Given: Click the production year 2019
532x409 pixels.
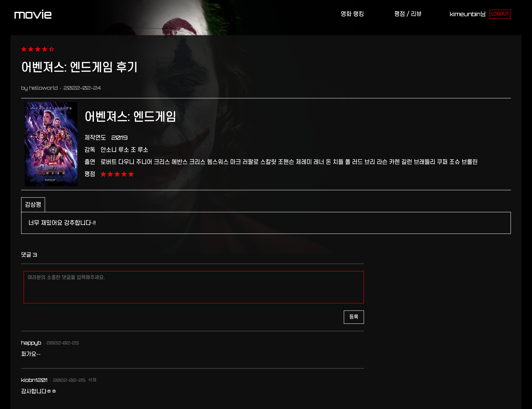Looking at the screenshot, I should 119,138.
